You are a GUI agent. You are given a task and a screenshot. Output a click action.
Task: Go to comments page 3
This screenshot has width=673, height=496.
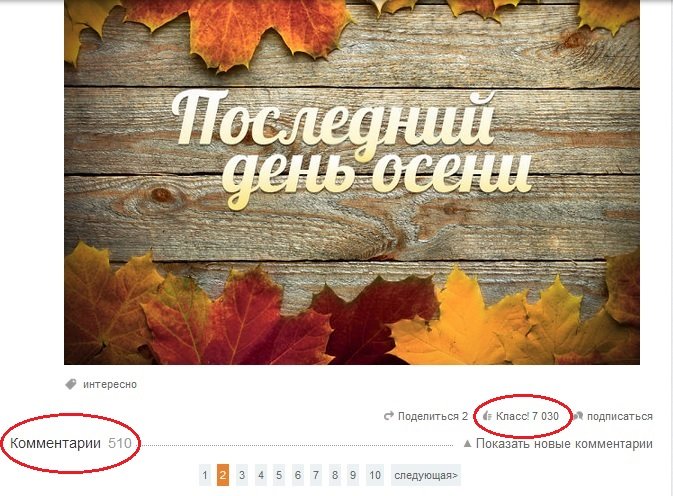(242, 475)
